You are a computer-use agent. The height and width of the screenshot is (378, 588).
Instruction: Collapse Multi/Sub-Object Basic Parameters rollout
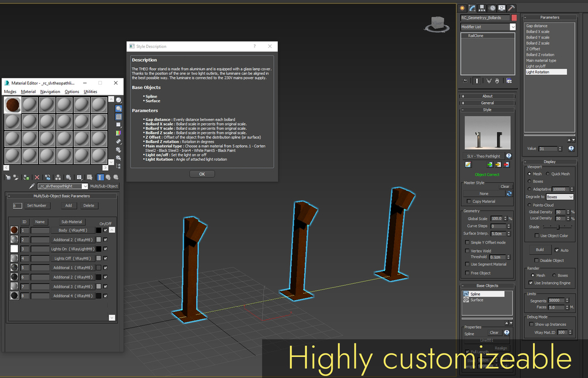point(62,196)
